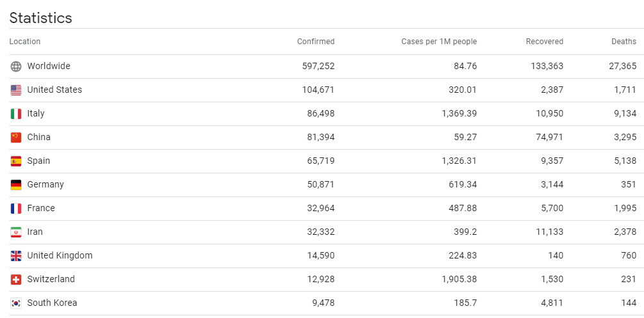The image size is (644, 318).
Task: Click the Switzerland flag icon
Action: pos(16,280)
